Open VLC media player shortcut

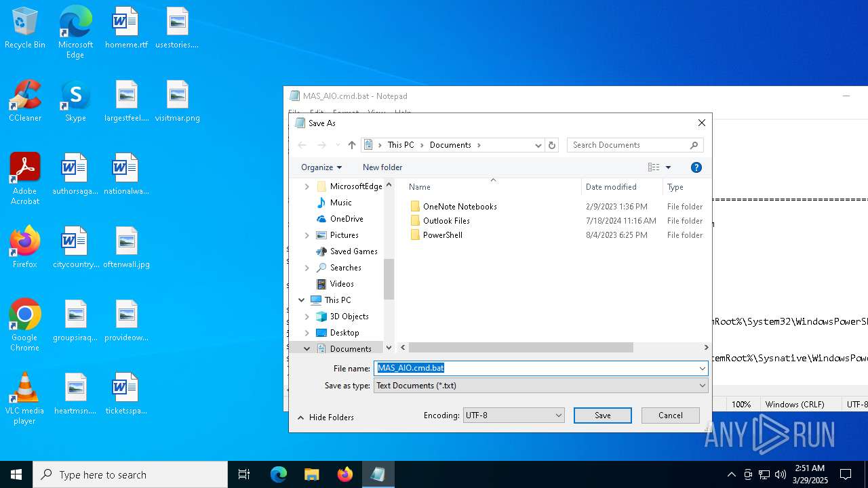pos(25,399)
